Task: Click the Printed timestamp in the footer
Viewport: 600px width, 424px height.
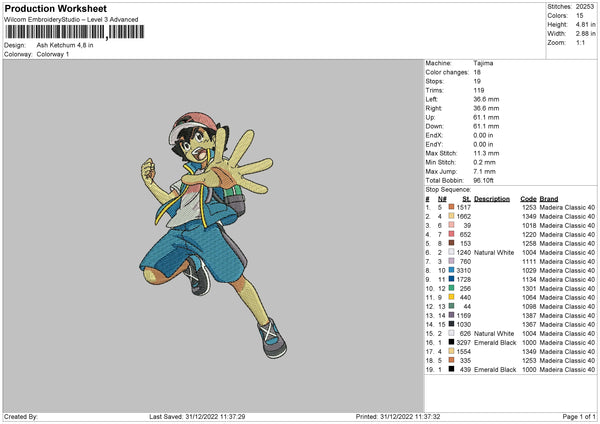Action: coord(398,416)
